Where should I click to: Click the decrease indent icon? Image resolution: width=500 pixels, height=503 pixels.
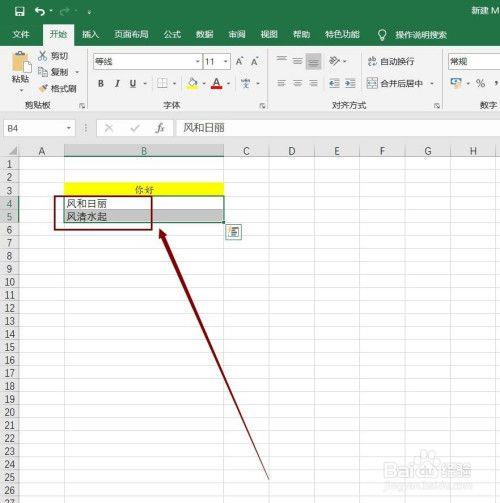click(x=334, y=83)
